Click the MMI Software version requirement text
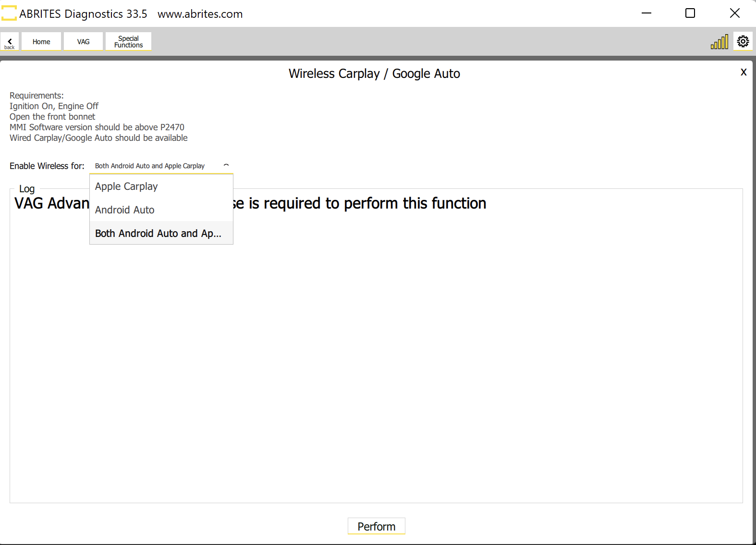The width and height of the screenshot is (756, 545). (97, 127)
